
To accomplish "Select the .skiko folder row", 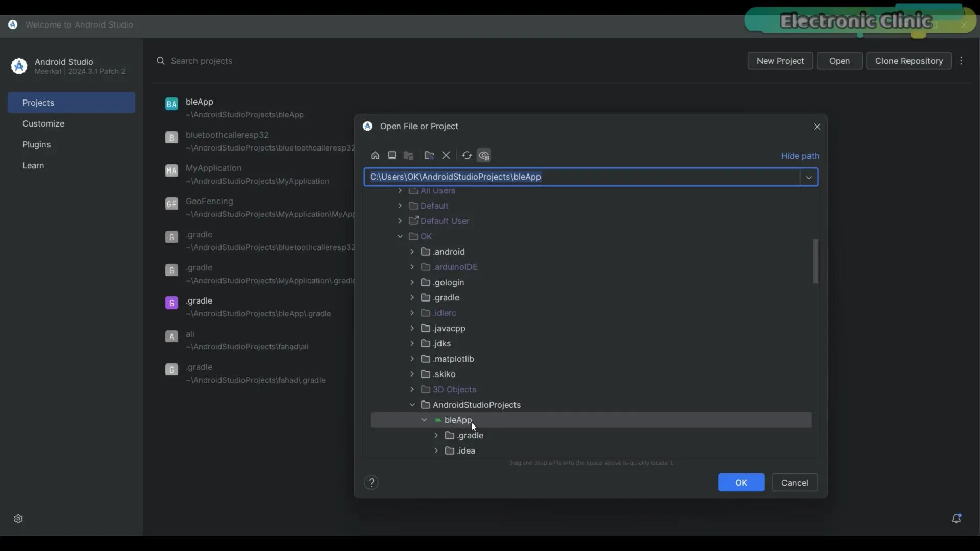I will tap(591, 374).
